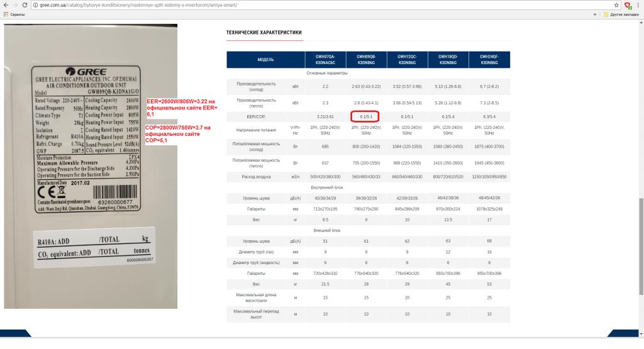
Task: Click the red shield extension icon
Action: click(627, 5)
